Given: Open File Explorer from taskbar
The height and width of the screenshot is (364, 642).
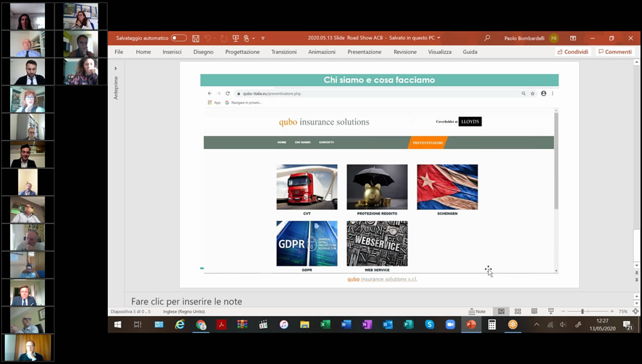Looking at the screenshot, I should point(304,325).
